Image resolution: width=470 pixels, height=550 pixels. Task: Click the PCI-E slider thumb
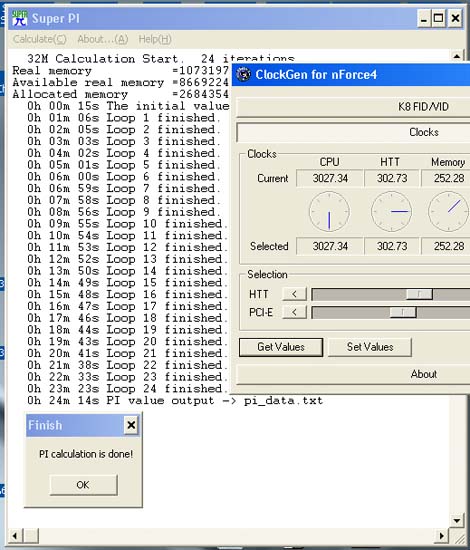click(x=403, y=312)
